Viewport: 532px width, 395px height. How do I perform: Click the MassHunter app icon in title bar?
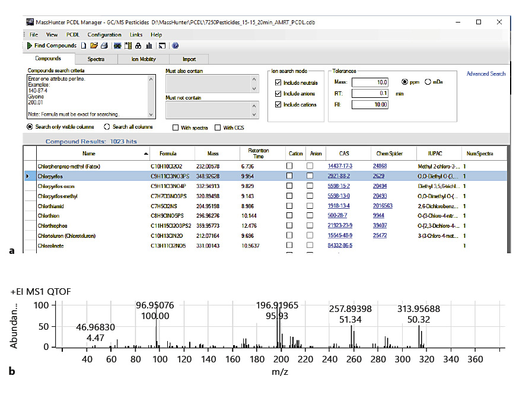[x=30, y=22]
